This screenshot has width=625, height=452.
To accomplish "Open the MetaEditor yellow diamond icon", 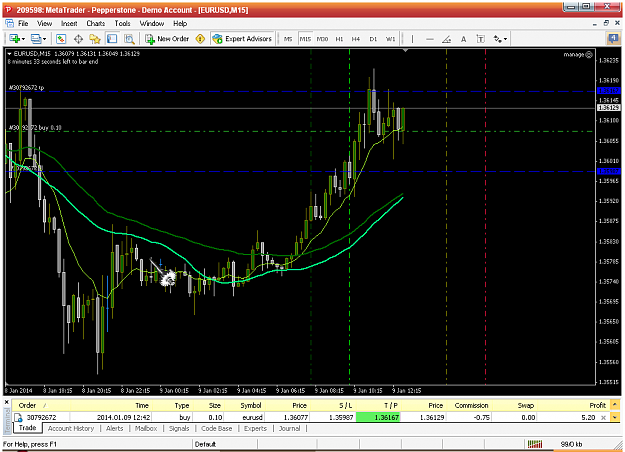I will tap(200, 39).
